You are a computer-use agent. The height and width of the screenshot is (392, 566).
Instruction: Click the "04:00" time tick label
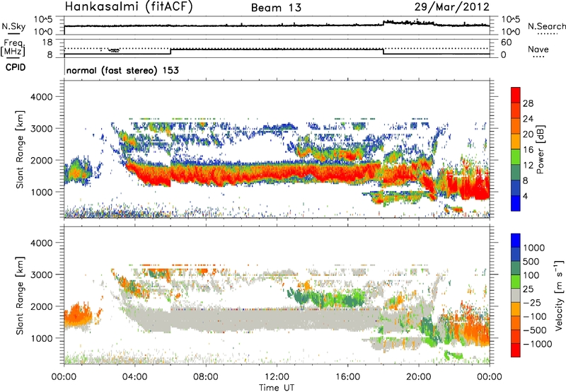pyautogui.click(x=134, y=377)
